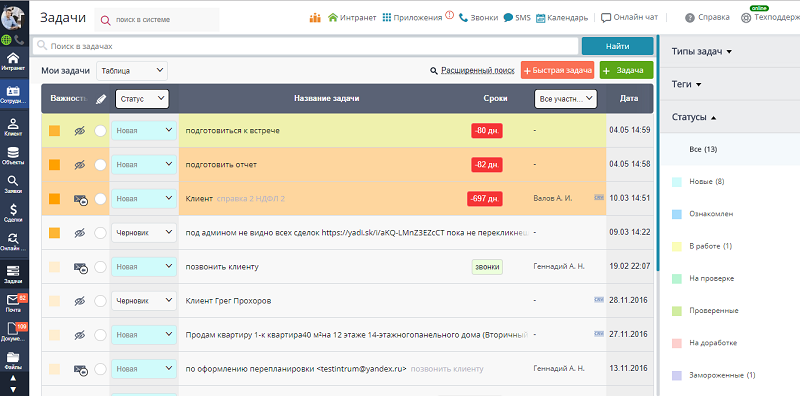The image size is (800, 396).
Task: Open the Почта mail icon
Action: (x=12, y=300)
